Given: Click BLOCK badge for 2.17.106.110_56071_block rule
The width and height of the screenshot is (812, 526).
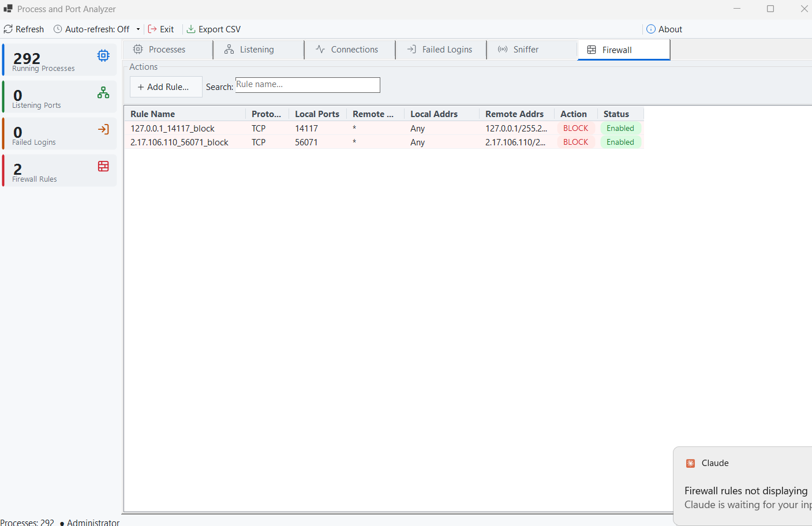Looking at the screenshot, I should coord(576,142).
